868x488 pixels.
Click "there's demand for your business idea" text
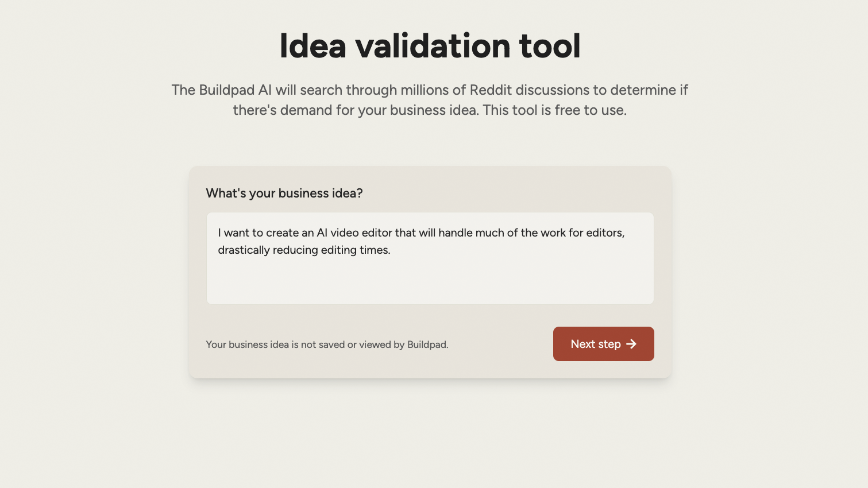click(356, 110)
